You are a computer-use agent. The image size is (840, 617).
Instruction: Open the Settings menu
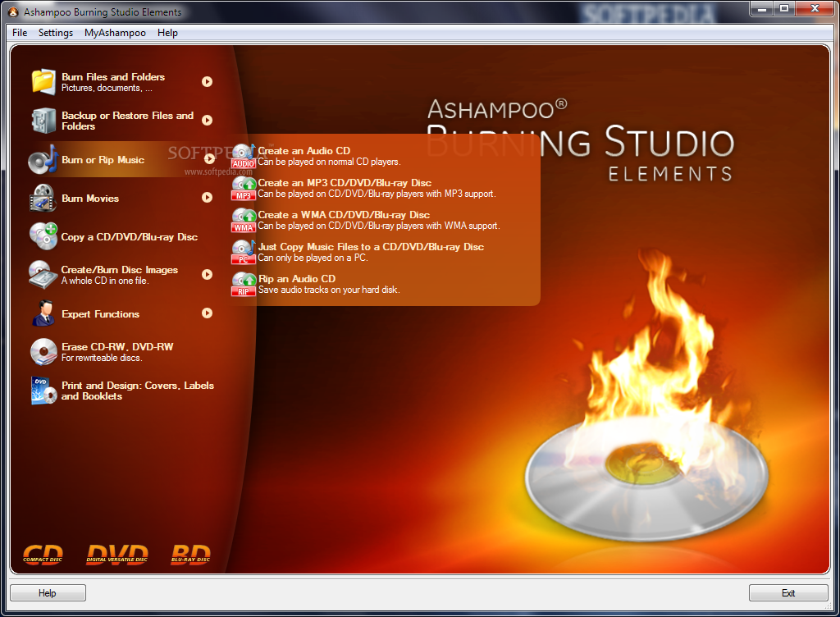coord(56,33)
